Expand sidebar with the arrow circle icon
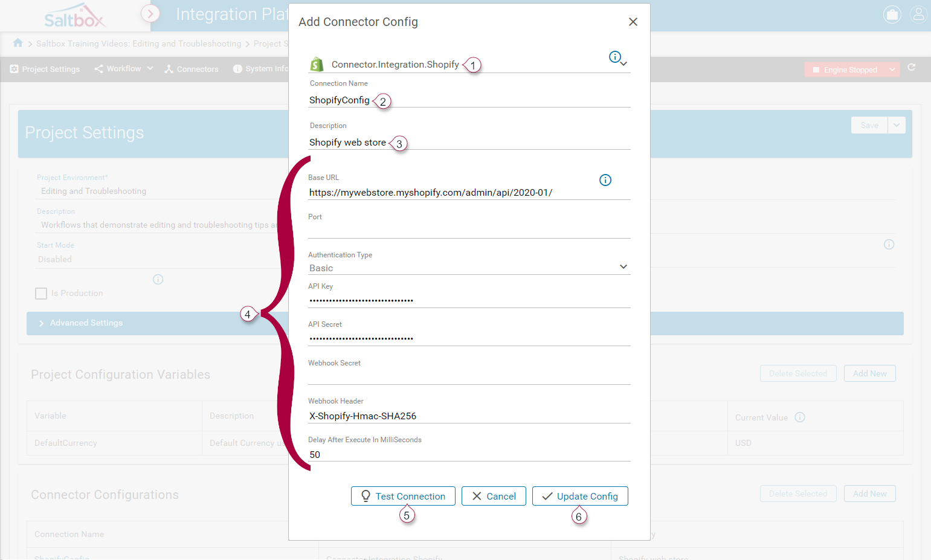 [x=150, y=13]
